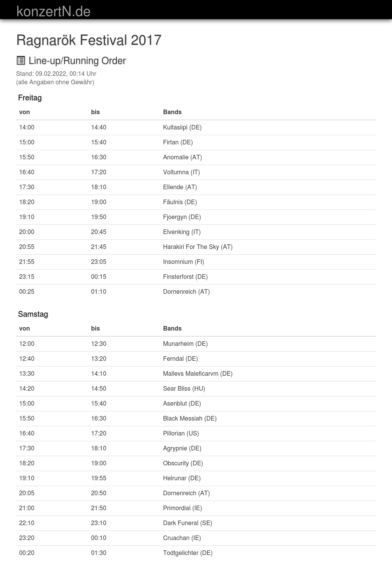Click the Samstag section heading
This screenshot has height=568, width=392.
(33, 314)
